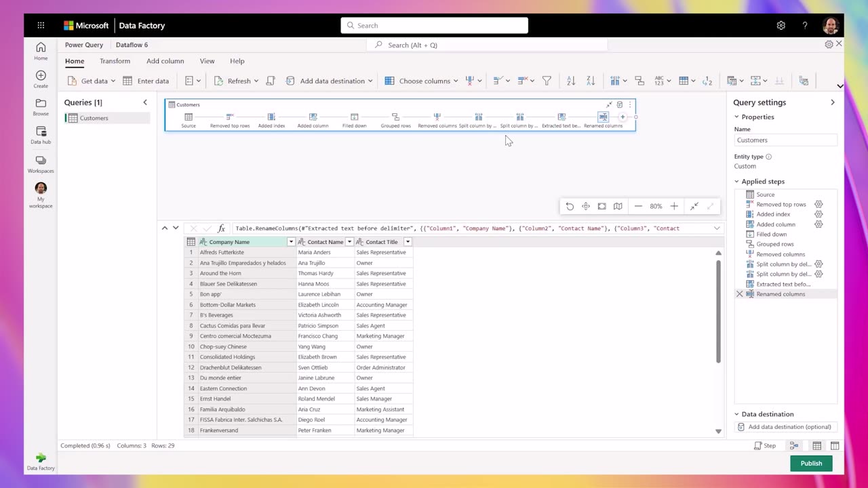Open Contact Name column filter dropdown
The image size is (868, 488).
pos(349,242)
